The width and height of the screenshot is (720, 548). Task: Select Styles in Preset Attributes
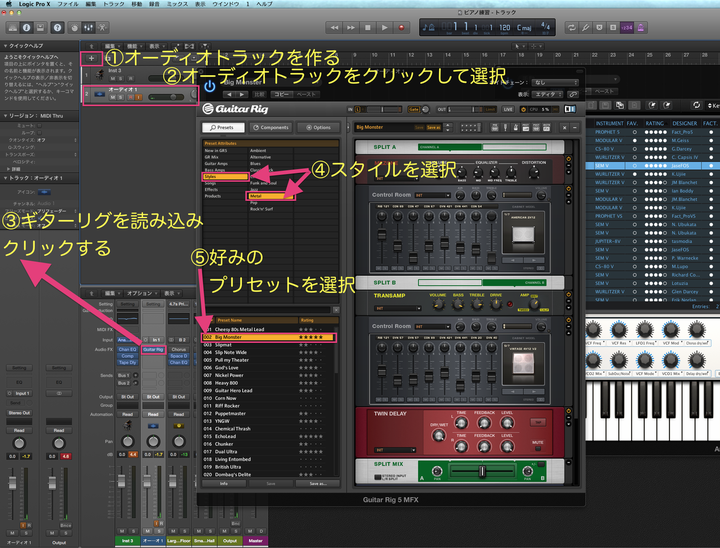225,176
